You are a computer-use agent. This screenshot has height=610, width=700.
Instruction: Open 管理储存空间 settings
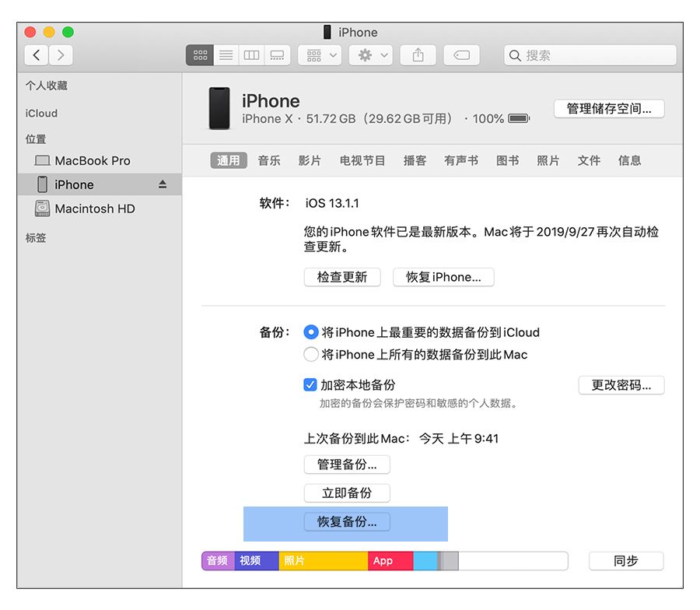point(607,107)
